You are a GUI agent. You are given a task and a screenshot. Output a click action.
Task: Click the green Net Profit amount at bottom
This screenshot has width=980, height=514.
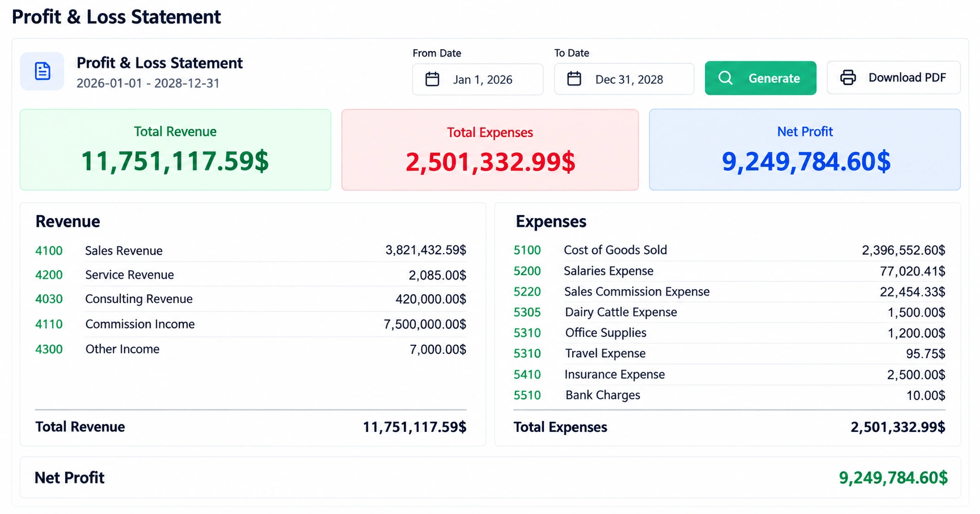[x=893, y=478]
